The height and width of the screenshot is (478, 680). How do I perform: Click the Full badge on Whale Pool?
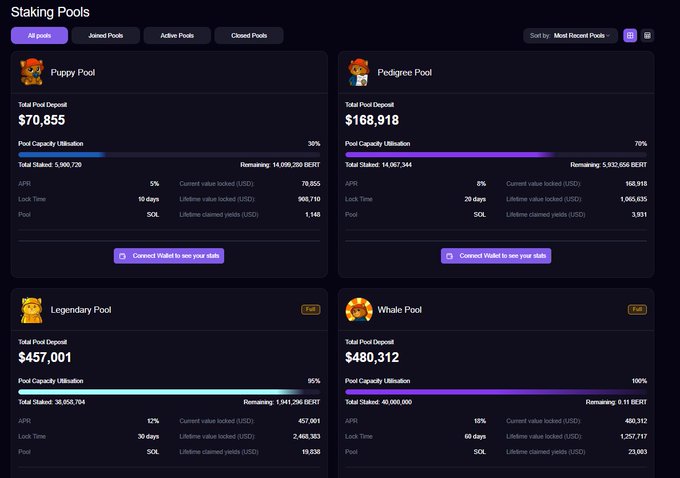point(637,309)
